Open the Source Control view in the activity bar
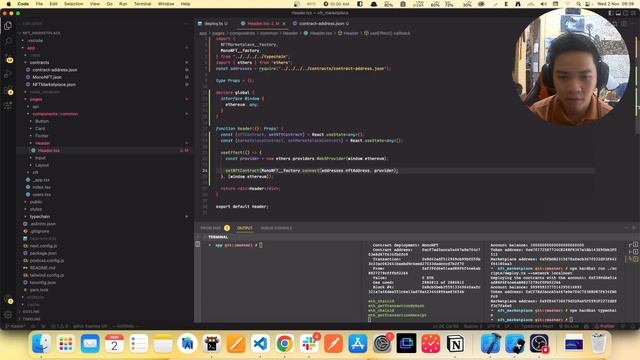The width and height of the screenshot is (640, 360). [8, 58]
